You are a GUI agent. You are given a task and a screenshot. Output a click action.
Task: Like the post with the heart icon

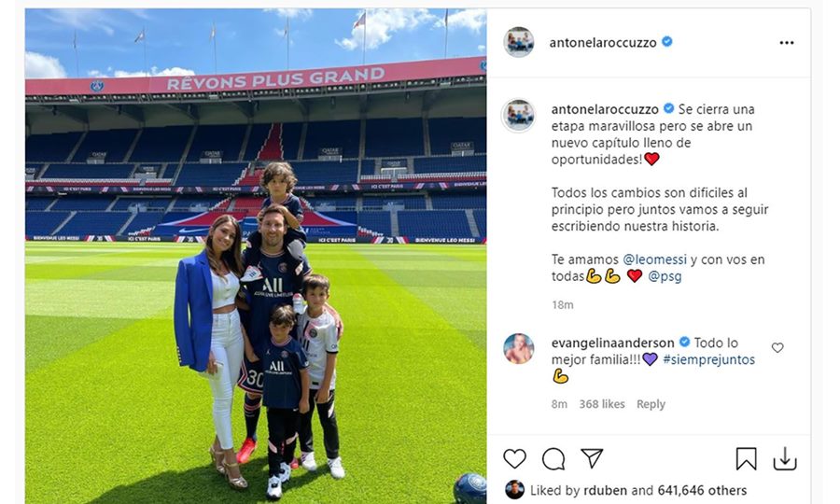514,459
